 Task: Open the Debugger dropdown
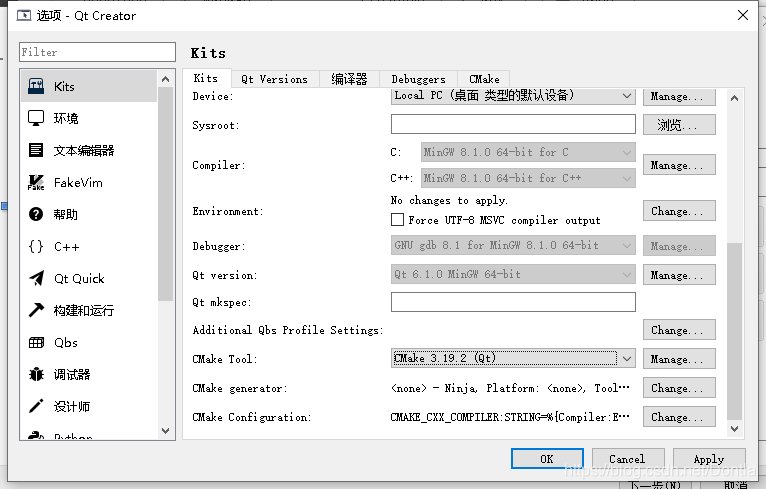click(x=513, y=245)
